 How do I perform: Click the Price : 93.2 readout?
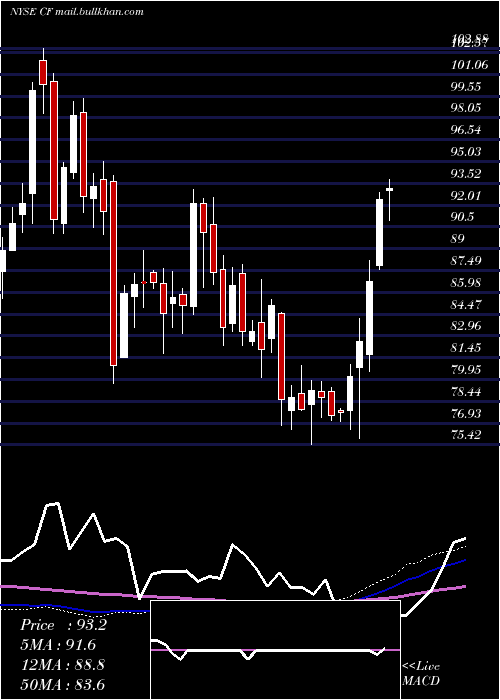tap(63, 625)
